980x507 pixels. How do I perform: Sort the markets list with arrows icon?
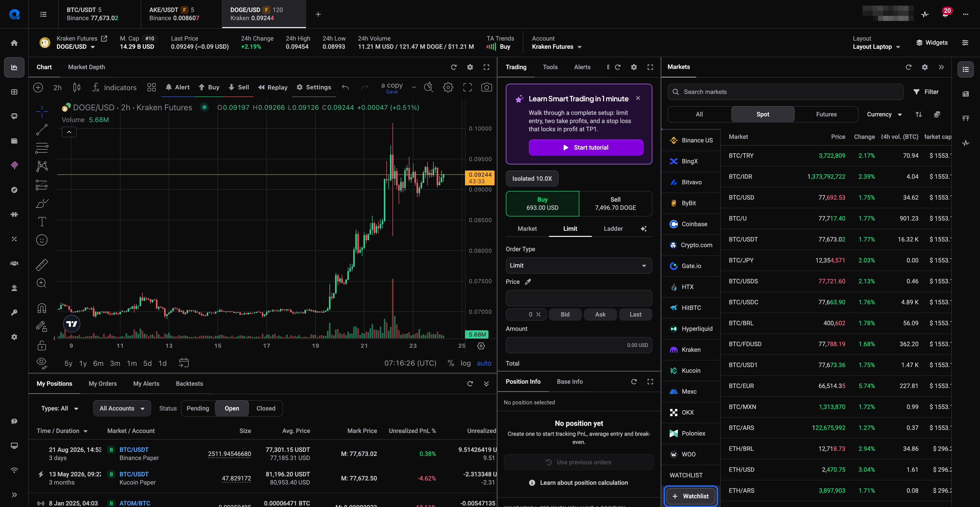click(919, 114)
